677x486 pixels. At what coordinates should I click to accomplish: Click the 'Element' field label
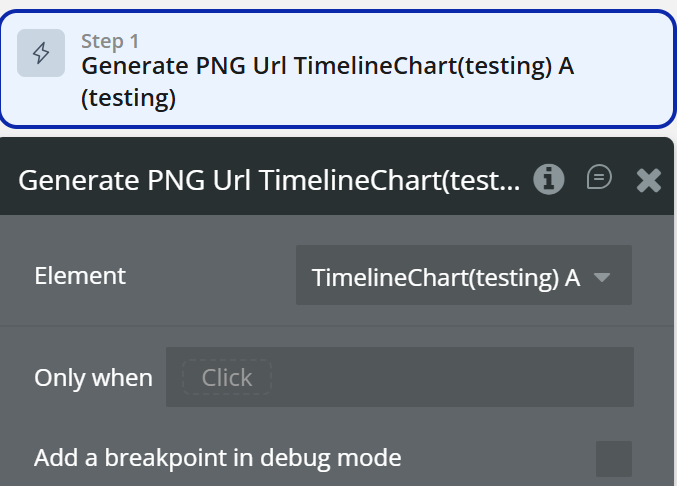pyautogui.click(x=80, y=276)
